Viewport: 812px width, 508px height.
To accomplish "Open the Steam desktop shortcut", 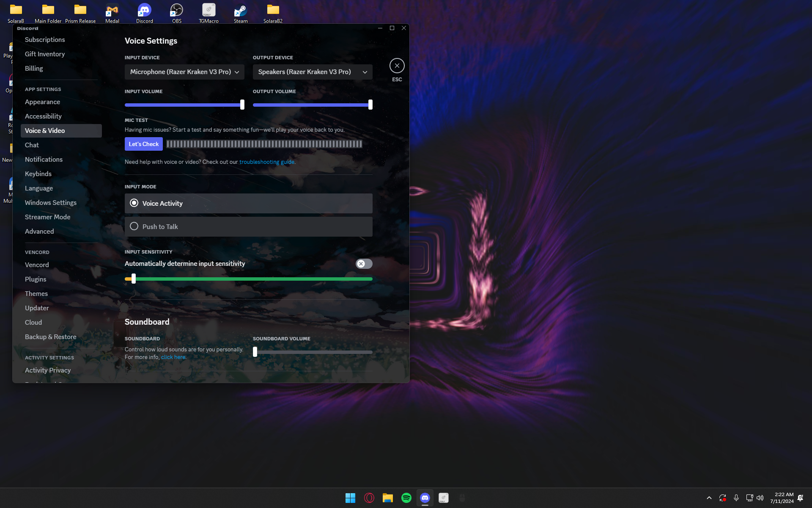I will 241,10.
